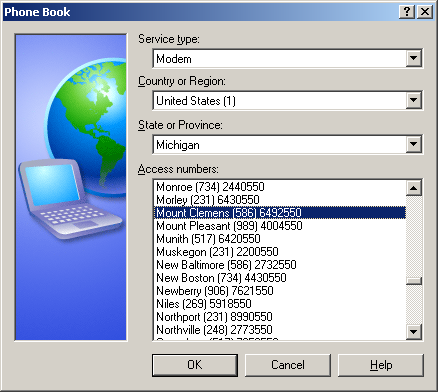Open help with the Help button

point(381,365)
